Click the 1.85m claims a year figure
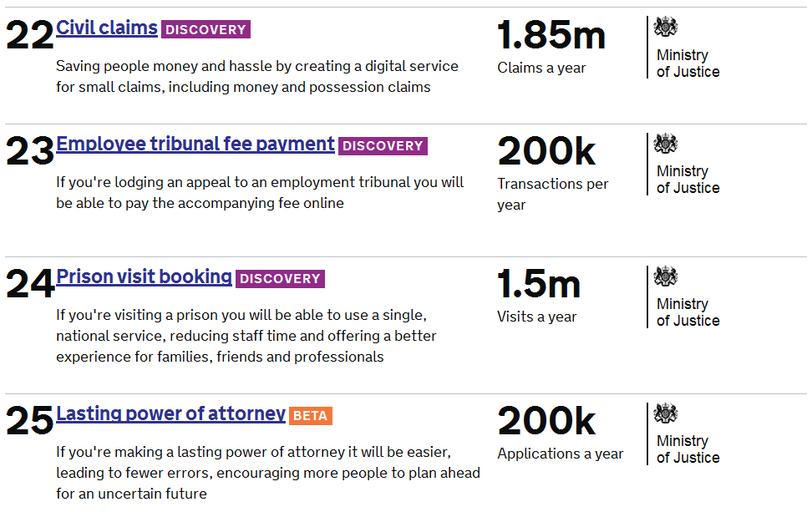This screenshot has width=812, height=512. click(x=551, y=35)
